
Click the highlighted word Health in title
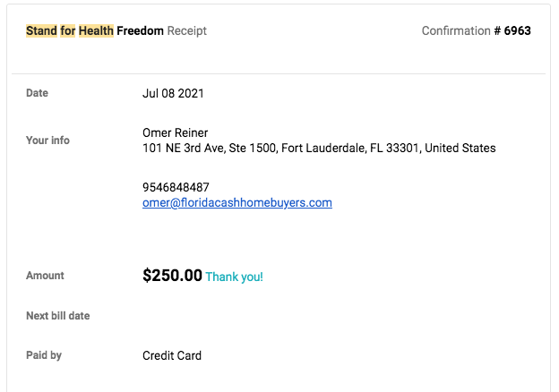96,30
